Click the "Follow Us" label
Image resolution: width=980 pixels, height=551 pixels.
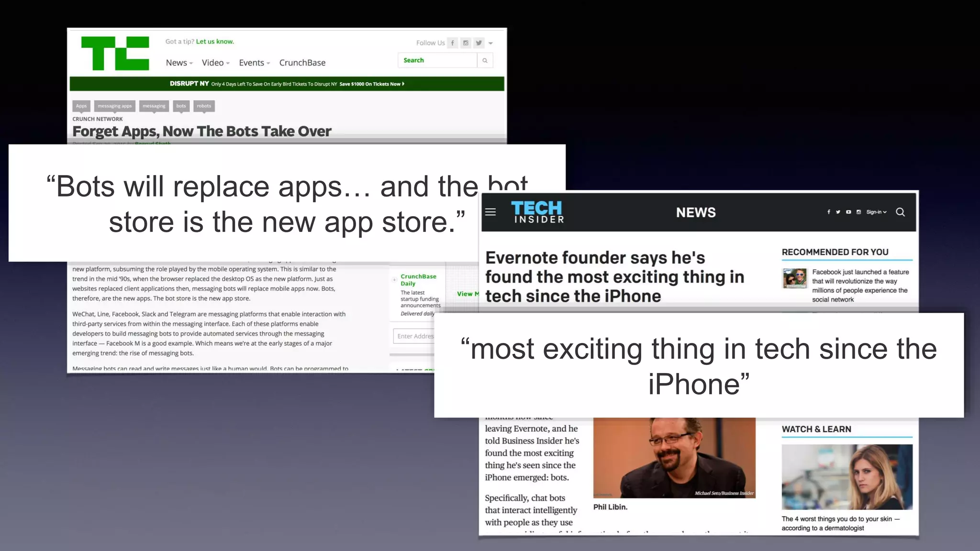(x=431, y=43)
